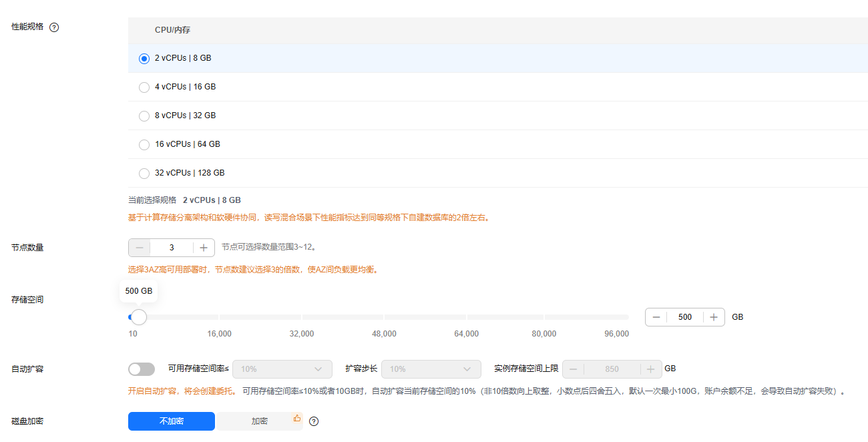Click minus on 实例存储空间上限 stepper
The width and height of the screenshot is (868, 442).
[574, 369]
